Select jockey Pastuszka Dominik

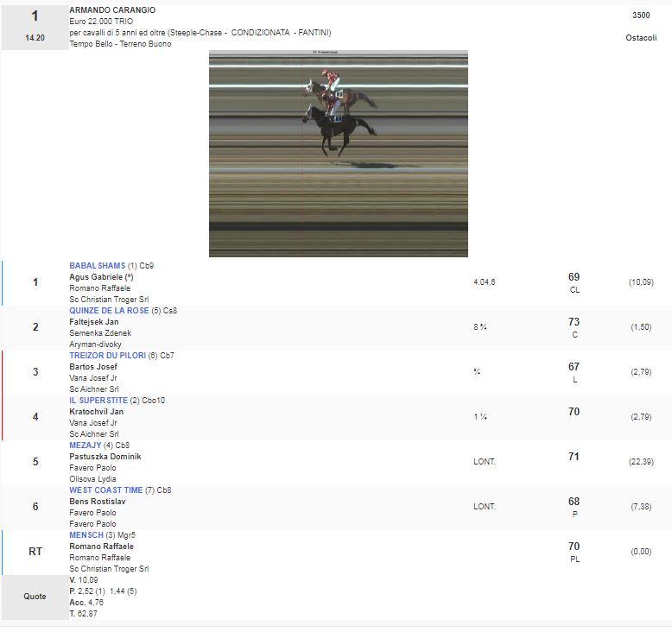click(105, 457)
